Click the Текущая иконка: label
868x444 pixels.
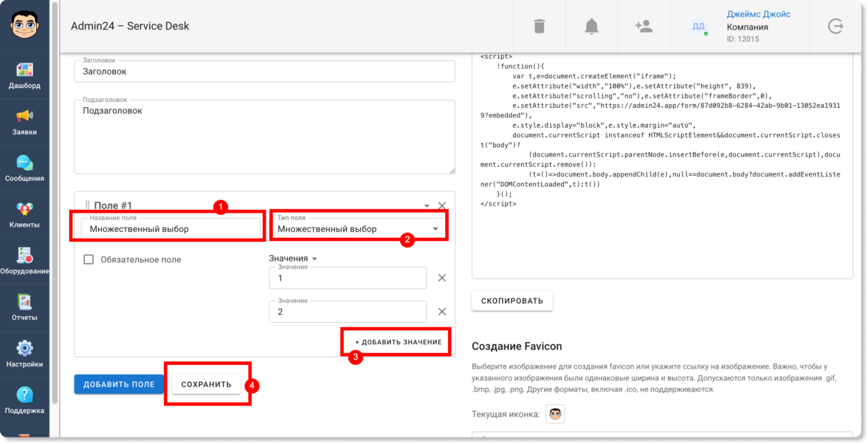pos(506,414)
